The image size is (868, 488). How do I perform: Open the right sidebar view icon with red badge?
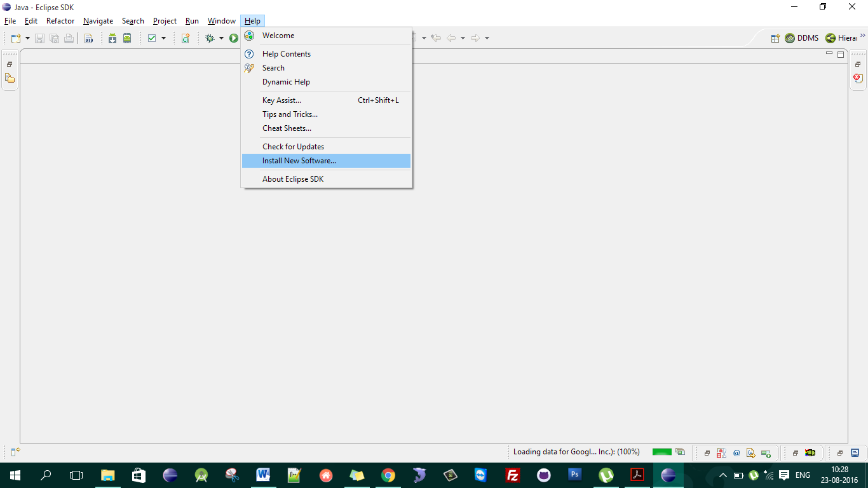point(858,79)
